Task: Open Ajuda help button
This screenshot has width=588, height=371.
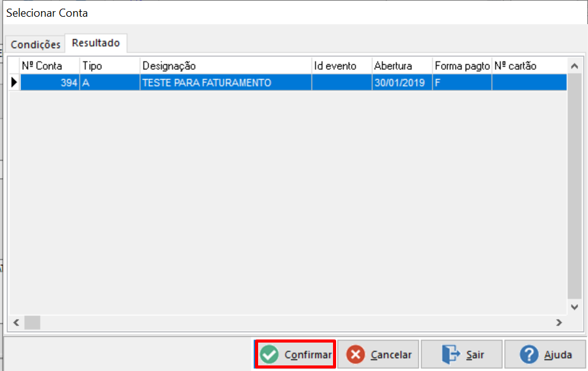Action: pyautogui.click(x=545, y=354)
